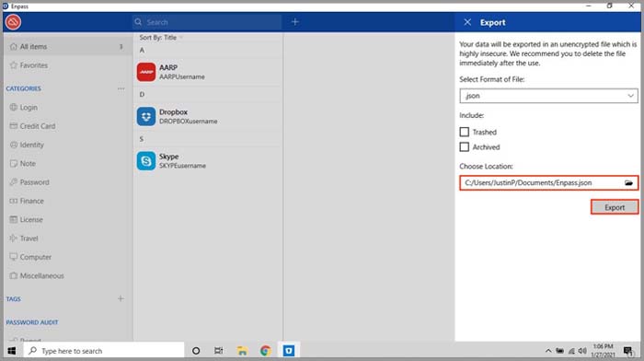Image resolution: width=644 pixels, height=361 pixels.
Task: Click Enpass icon on taskbar
Action: point(289,351)
